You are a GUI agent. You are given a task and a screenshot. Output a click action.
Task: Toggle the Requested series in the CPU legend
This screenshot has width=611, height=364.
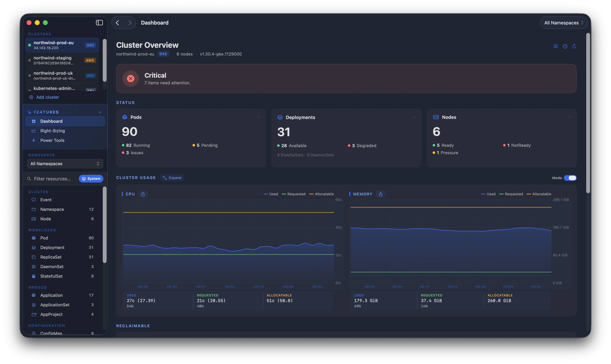tap(293, 194)
